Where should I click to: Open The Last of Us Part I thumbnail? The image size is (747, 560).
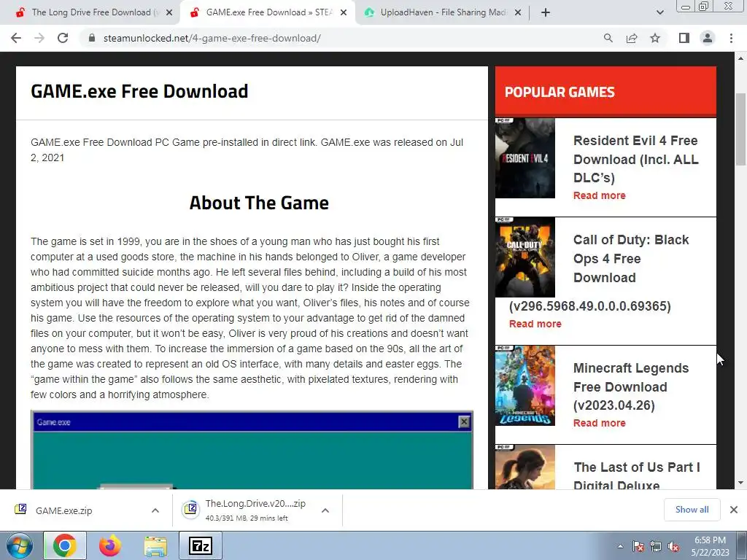[525, 467]
